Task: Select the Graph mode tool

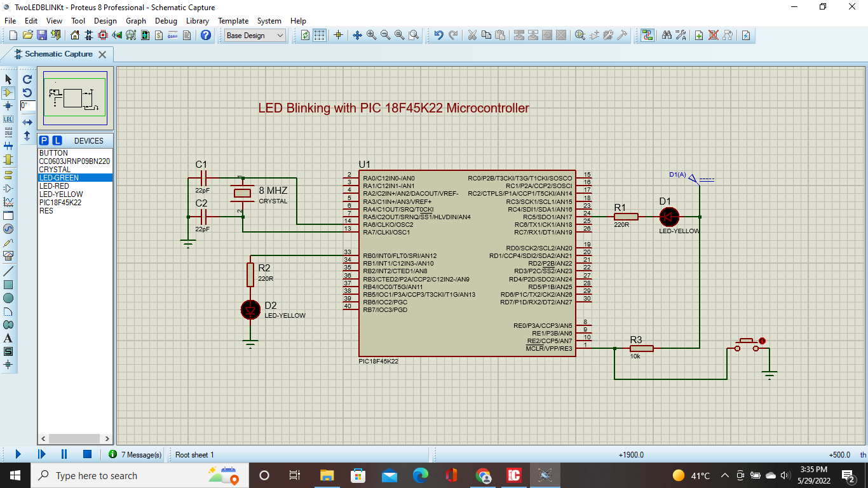Action: point(8,201)
